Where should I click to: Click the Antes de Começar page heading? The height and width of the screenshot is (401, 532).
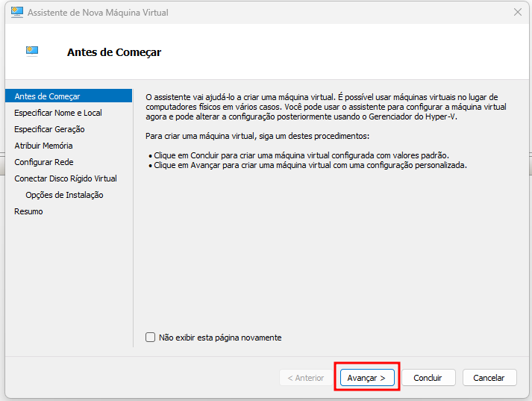tap(114, 52)
